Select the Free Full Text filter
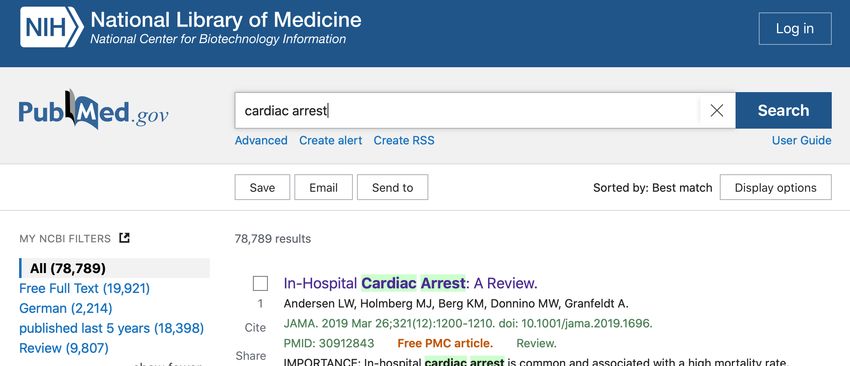 pyautogui.click(x=85, y=288)
